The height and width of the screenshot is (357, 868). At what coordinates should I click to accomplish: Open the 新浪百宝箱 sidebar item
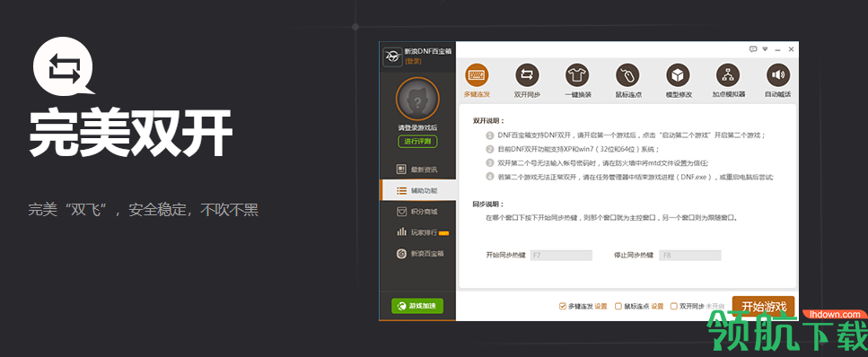pos(417,254)
